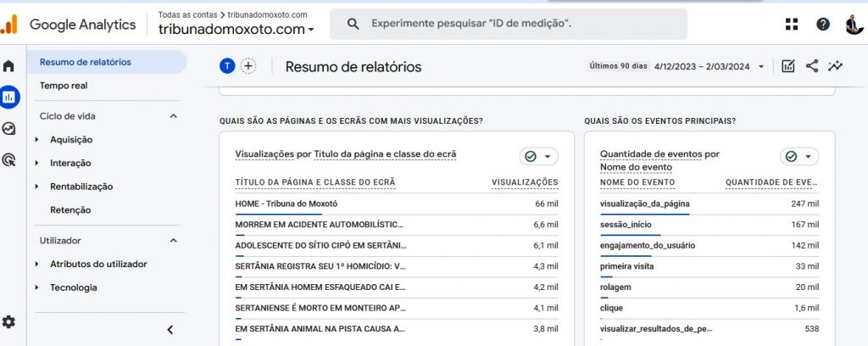The image size is (868, 346).
Task: Expand the Aquisição tree item
Action: [37, 140]
